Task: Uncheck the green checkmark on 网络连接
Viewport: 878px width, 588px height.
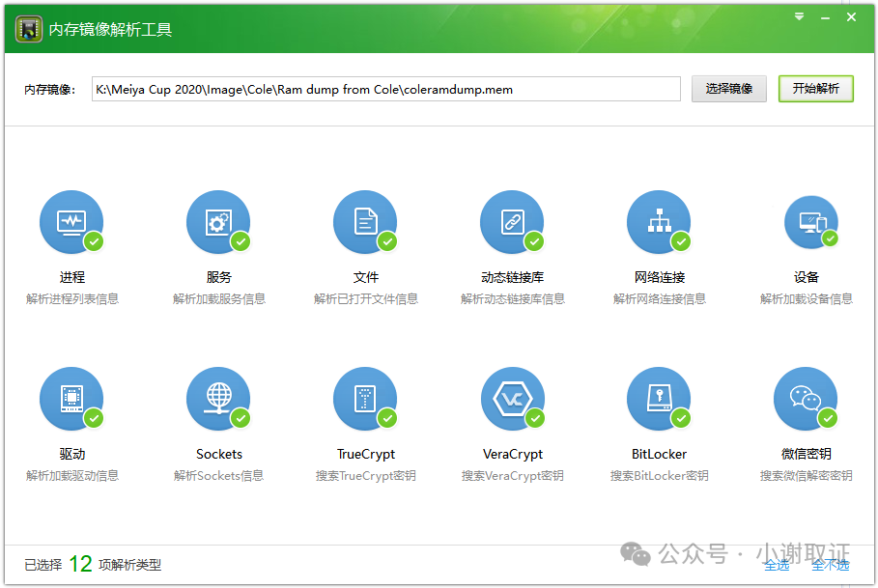Action: tap(681, 241)
